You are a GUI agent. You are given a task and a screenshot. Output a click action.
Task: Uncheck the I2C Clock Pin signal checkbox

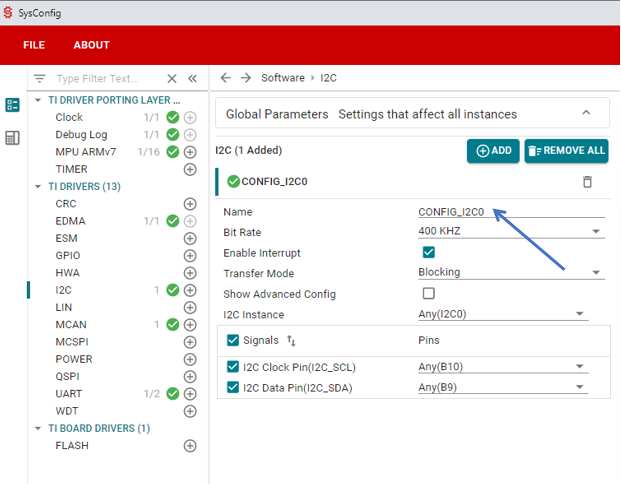point(234,366)
